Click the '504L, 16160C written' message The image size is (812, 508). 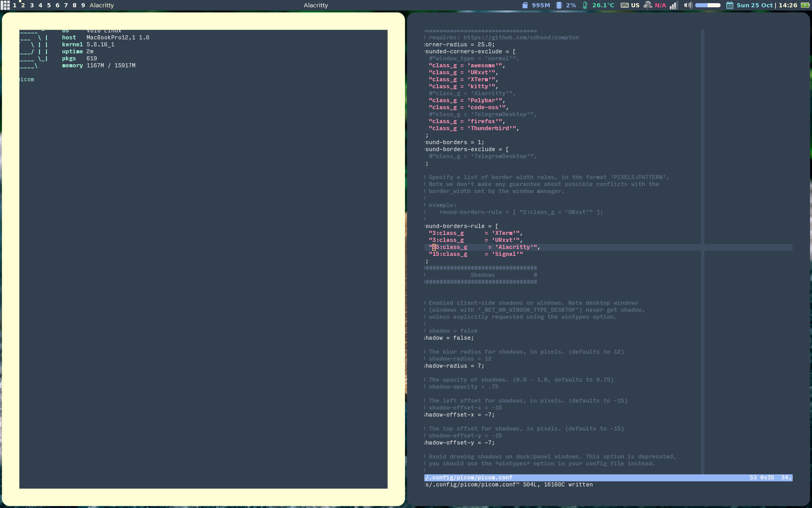558,485
